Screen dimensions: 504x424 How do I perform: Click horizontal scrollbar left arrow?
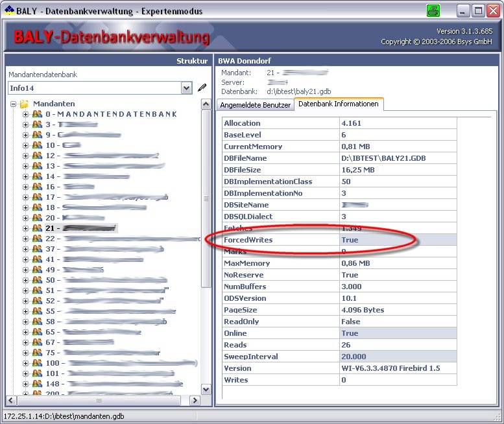coord(10,401)
